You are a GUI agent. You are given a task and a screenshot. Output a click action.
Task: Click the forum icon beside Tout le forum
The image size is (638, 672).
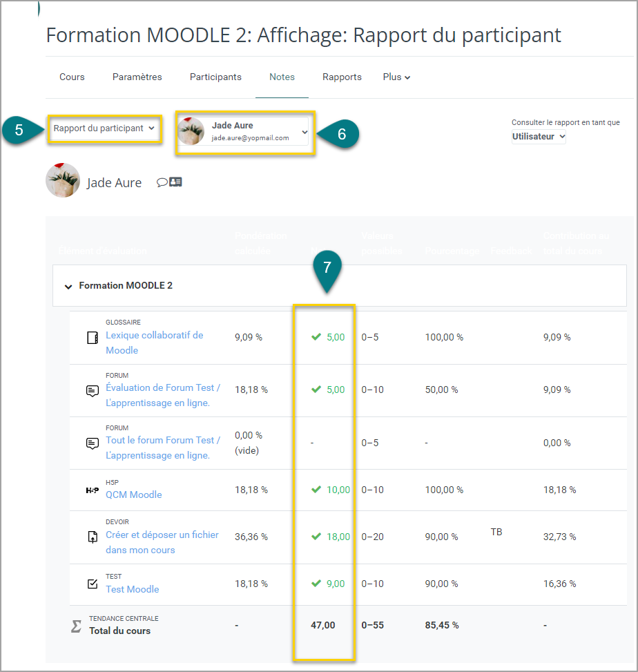(93, 443)
